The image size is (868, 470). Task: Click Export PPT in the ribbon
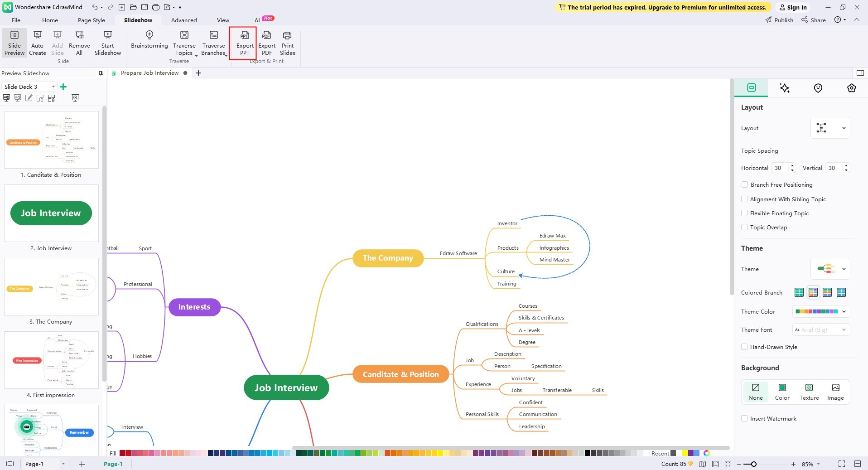[x=245, y=43]
